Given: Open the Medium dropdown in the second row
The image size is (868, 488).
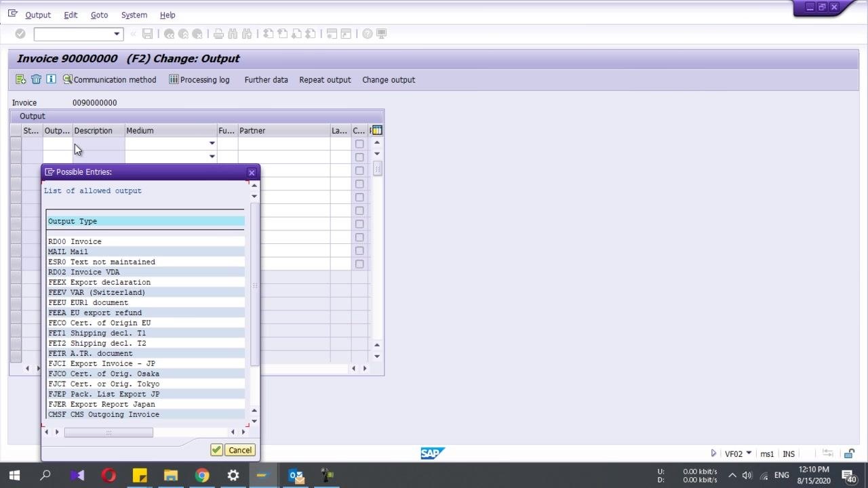Looking at the screenshot, I should point(212,157).
